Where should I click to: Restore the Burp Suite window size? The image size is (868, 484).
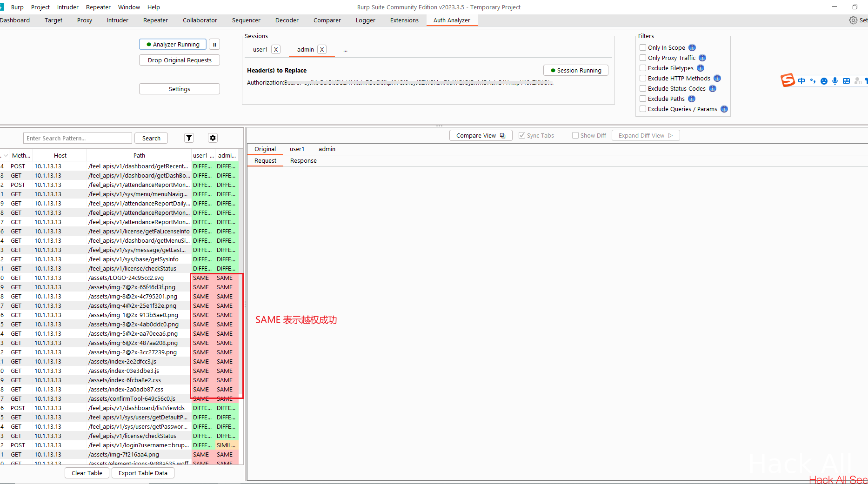click(855, 7)
